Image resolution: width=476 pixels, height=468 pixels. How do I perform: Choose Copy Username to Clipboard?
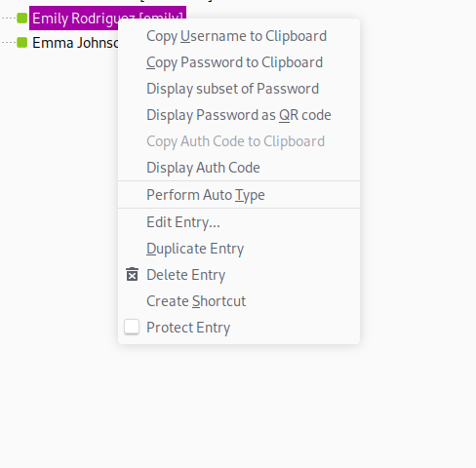pyautogui.click(x=239, y=36)
